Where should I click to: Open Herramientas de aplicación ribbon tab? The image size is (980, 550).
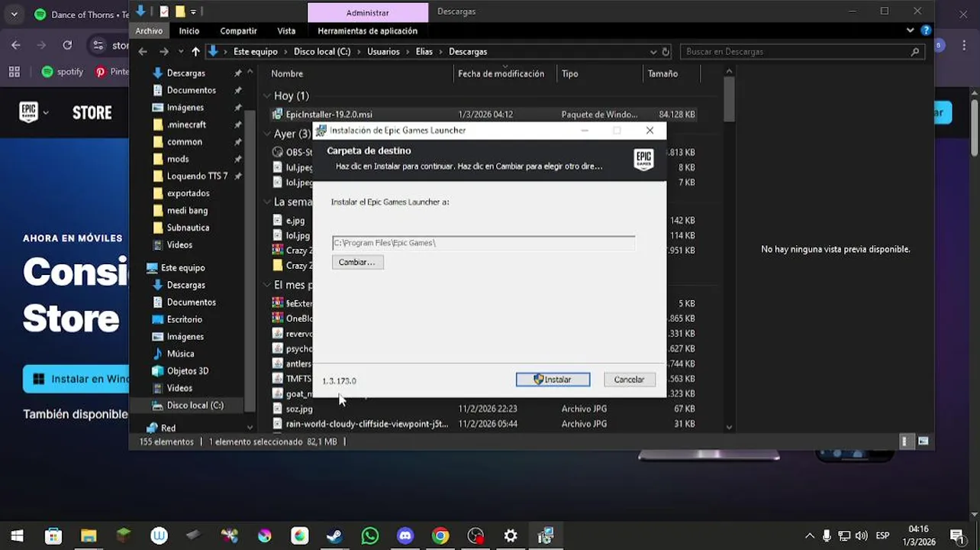point(367,31)
